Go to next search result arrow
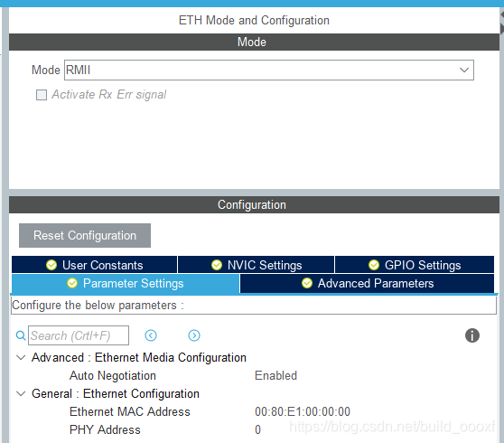Screen dimensions: 504x443 (x=194, y=335)
